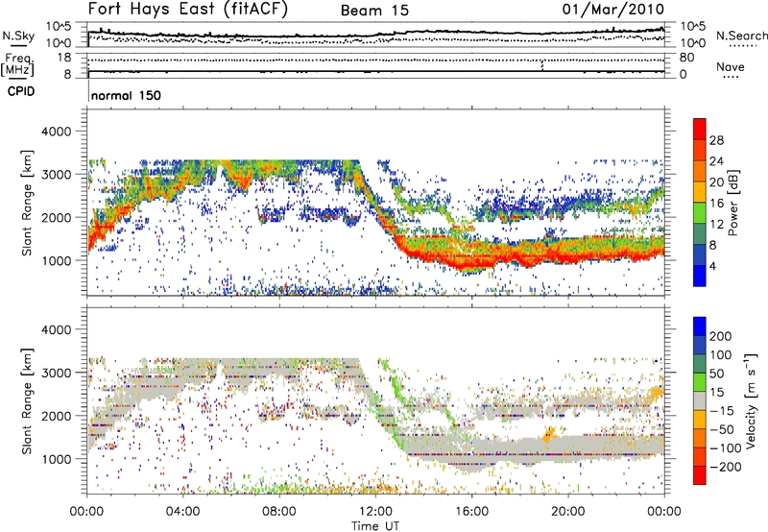The width and height of the screenshot is (768, 532).
Task: Click the '18' frequency axis tick label
Action: 63,58
